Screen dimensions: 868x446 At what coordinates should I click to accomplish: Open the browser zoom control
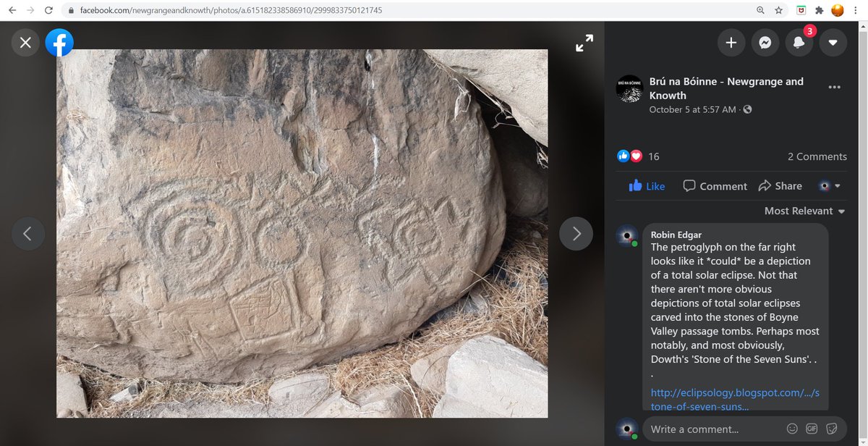coord(760,11)
